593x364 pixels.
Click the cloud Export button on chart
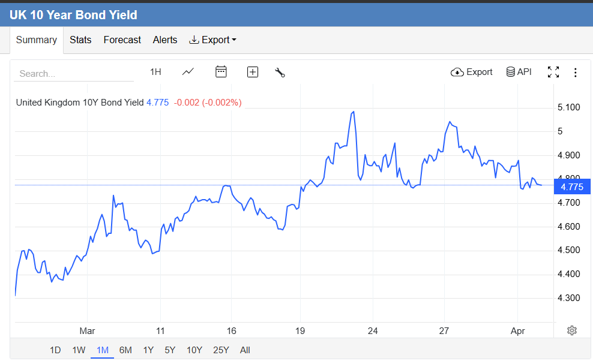click(x=472, y=72)
